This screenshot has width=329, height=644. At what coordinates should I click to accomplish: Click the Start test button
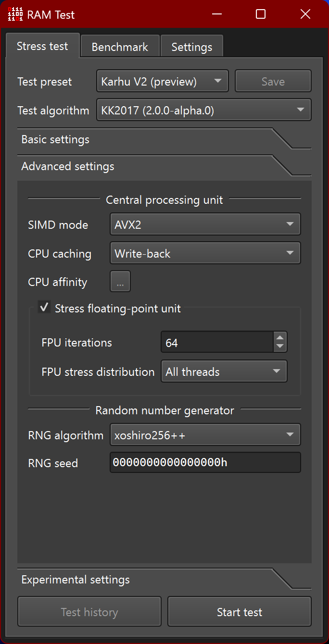pos(240,612)
